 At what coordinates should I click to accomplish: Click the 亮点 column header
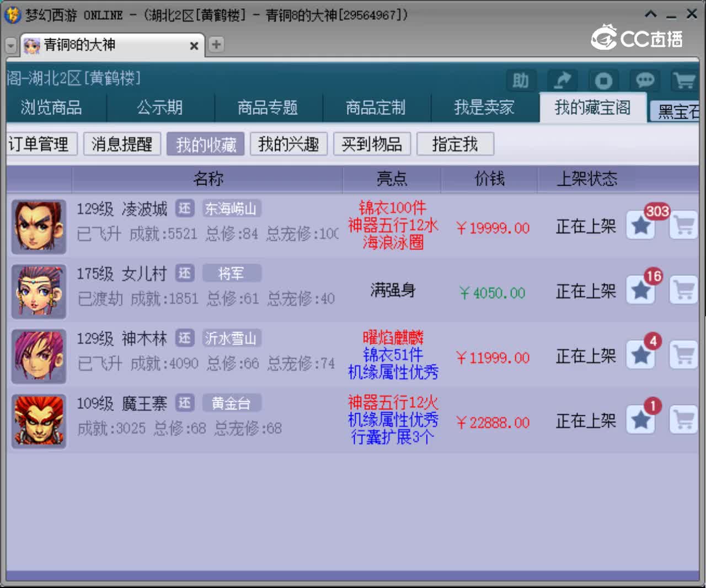tap(392, 179)
